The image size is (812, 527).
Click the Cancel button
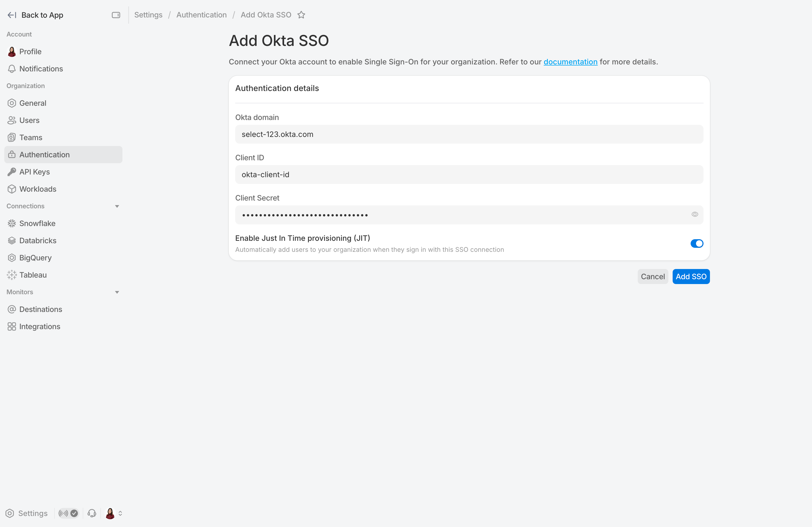tap(653, 277)
